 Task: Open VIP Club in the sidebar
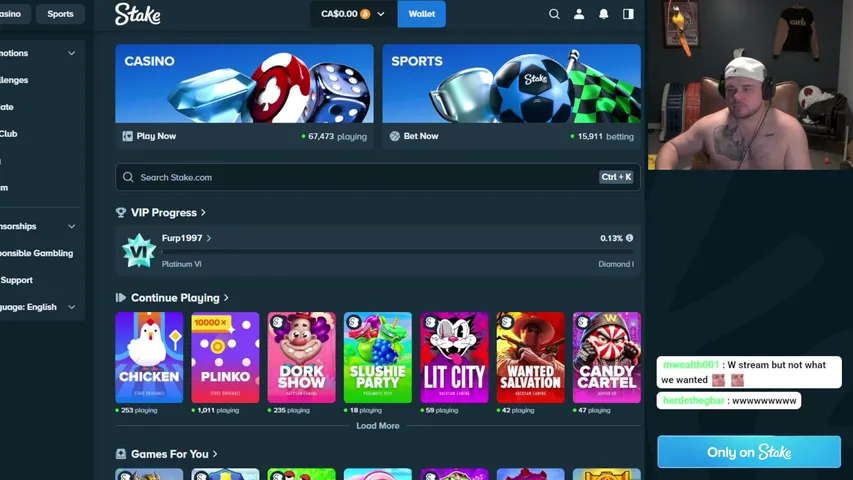click(9, 133)
